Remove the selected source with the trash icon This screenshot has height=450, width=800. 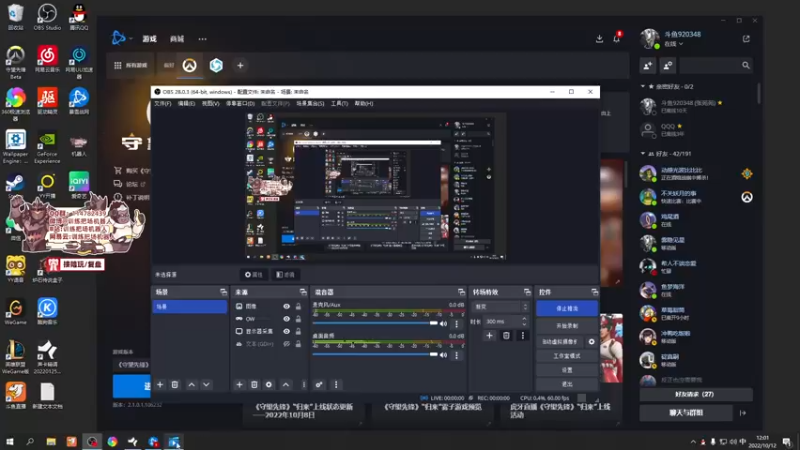(254, 385)
